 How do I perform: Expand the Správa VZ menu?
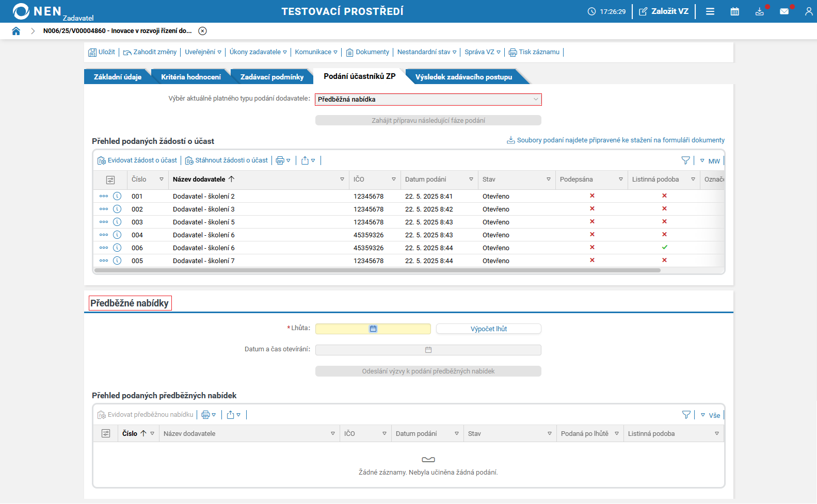tap(483, 52)
